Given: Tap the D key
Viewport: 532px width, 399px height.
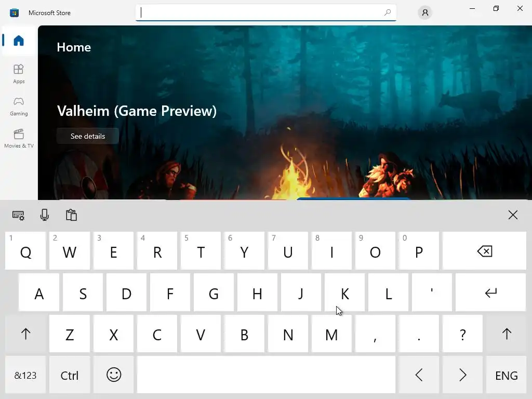Looking at the screenshot, I should [126, 292].
